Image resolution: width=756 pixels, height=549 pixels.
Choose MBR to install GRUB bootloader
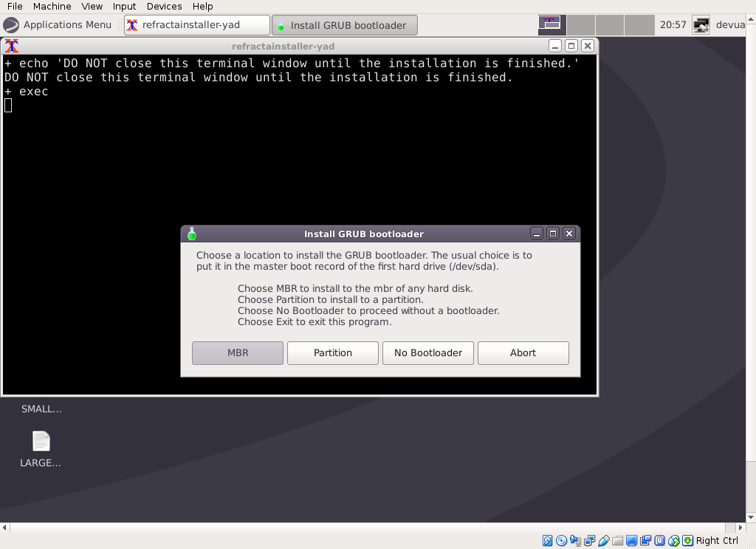coord(238,352)
